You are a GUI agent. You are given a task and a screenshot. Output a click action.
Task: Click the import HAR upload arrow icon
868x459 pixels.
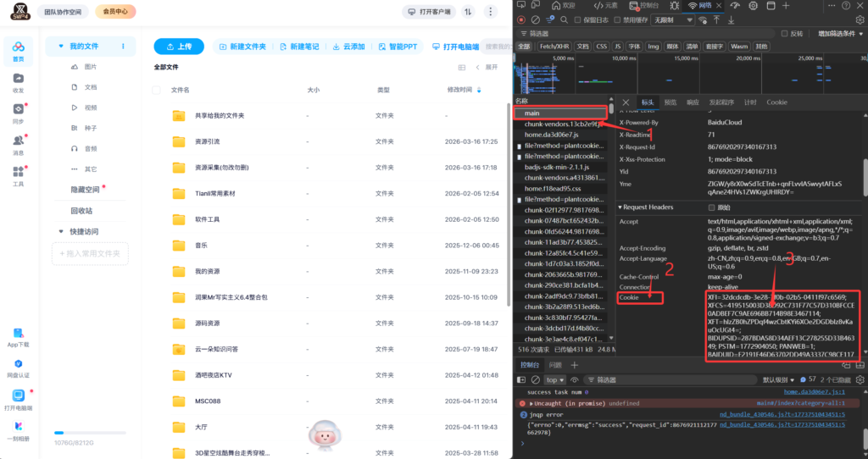point(717,20)
